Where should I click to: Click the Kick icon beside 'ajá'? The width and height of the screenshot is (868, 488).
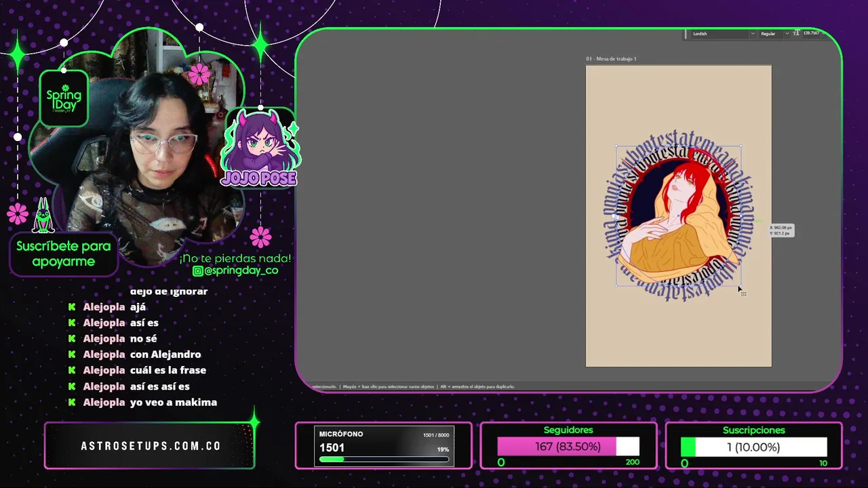click(x=72, y=307)
